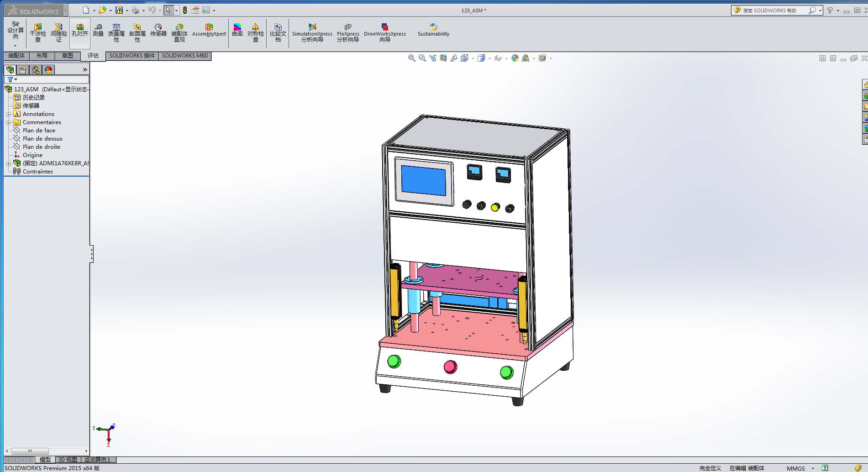
Task: Toggle the Select cursor tool
Action: [168, 10]
